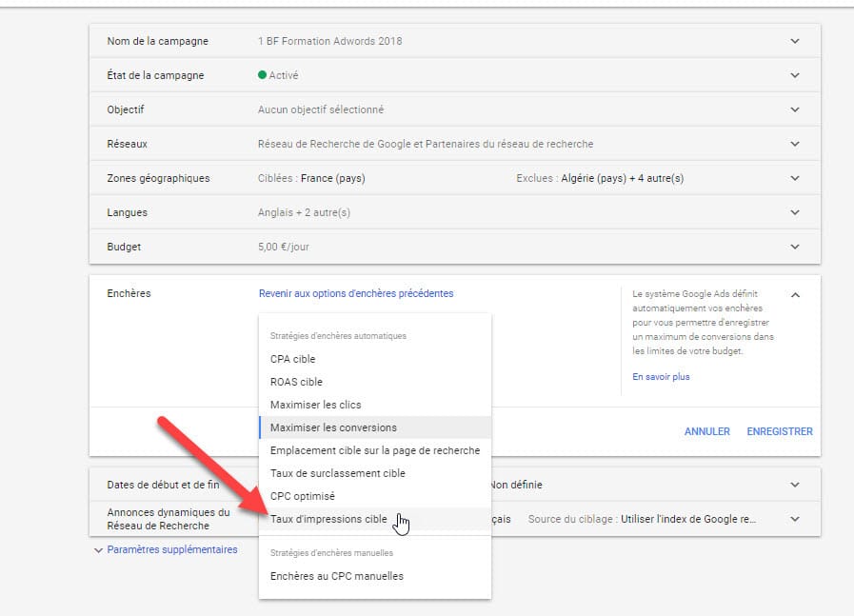Click the Non définie end date value
This screenshot has width=854, height=616.
tap(516, 485)
